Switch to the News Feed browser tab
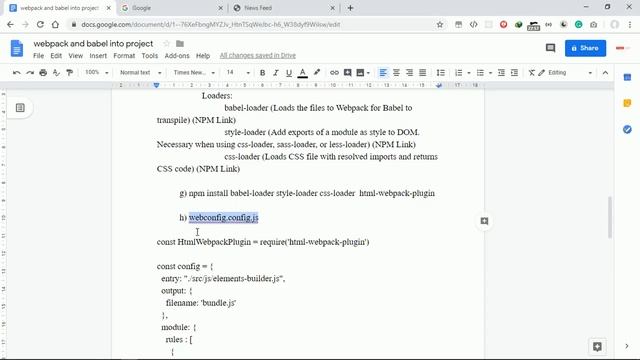This screenshot has height=360, width=640. click(284, 8)
